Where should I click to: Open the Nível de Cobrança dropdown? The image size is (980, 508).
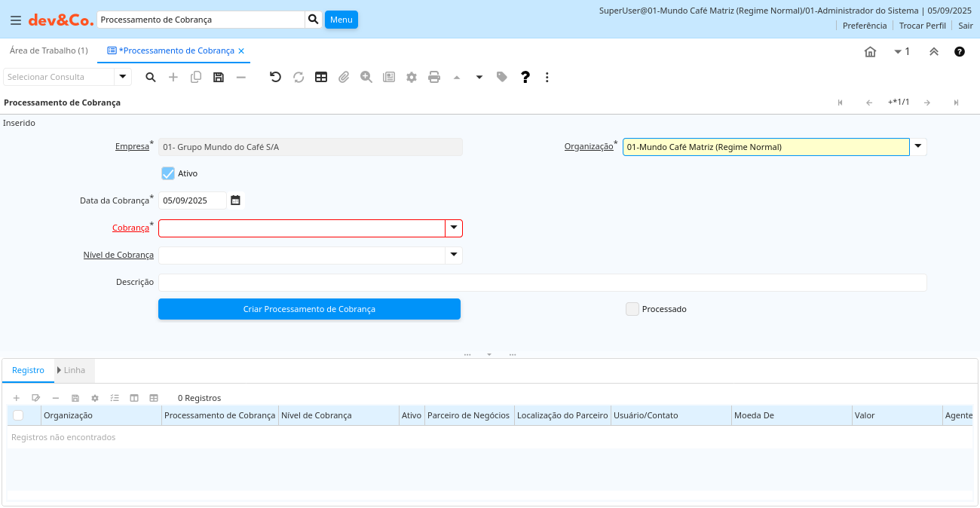(454, 255)
